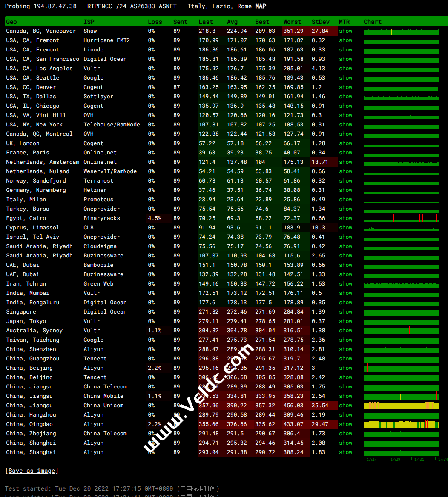Show MTR for Canada Vancouver Shaw row

[x=345, y=31]
